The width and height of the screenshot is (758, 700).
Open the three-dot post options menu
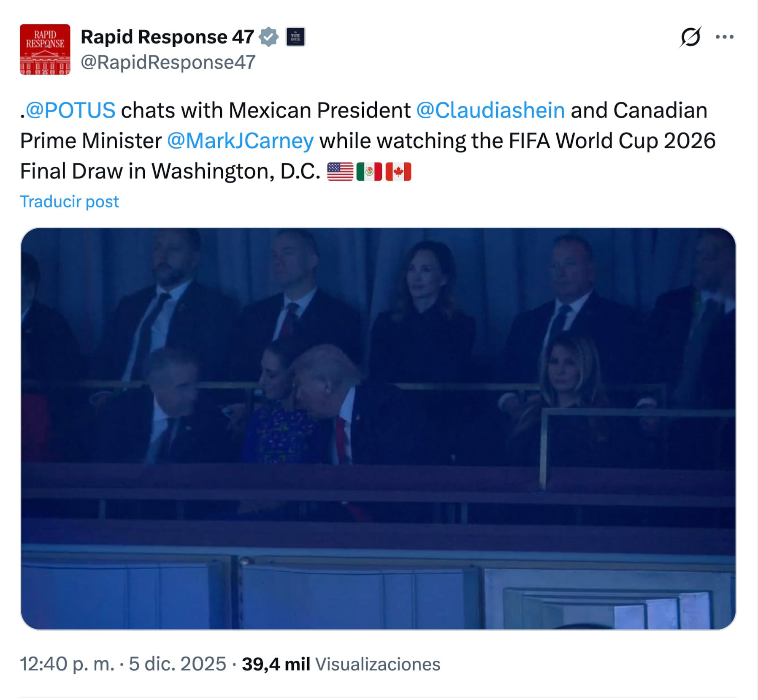point(724,36)
